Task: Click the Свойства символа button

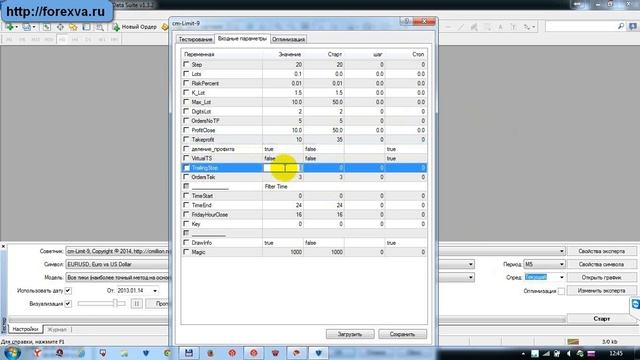Action: [602, 264]
